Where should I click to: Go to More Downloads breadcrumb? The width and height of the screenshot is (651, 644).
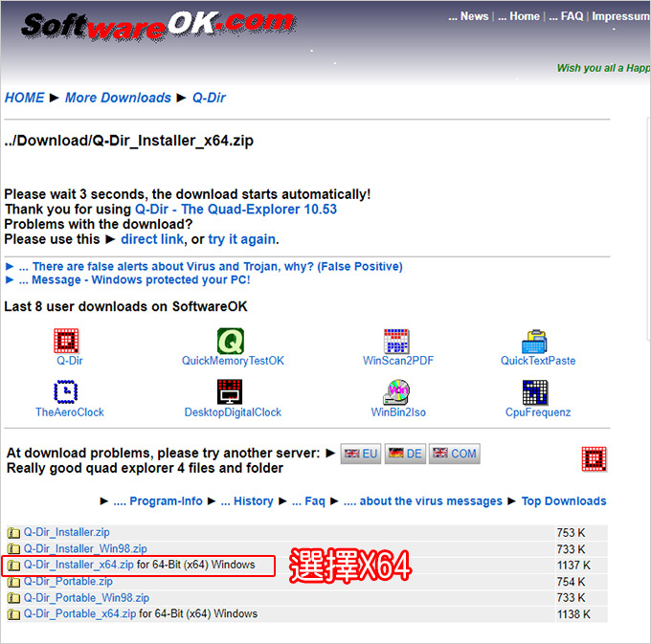click(x=118, y=98)
